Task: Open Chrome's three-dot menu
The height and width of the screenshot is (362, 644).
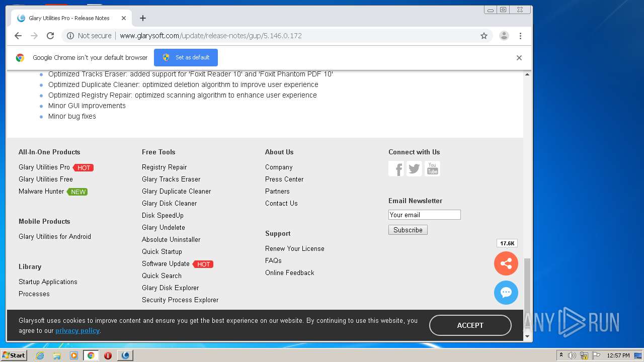Action: click(x=520, y=36)
